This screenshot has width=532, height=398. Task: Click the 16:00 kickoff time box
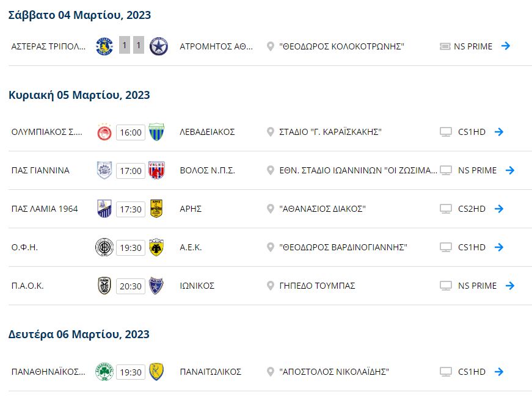click(x=131, y=132)
